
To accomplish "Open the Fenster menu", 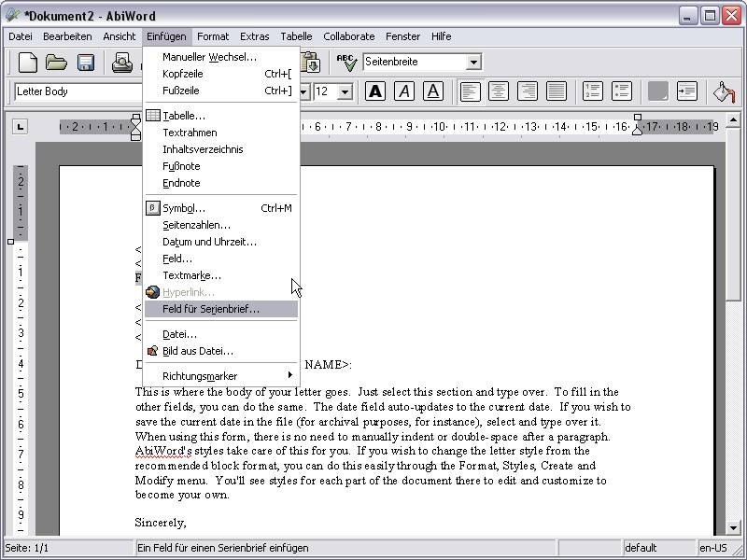I will [402, 36].
